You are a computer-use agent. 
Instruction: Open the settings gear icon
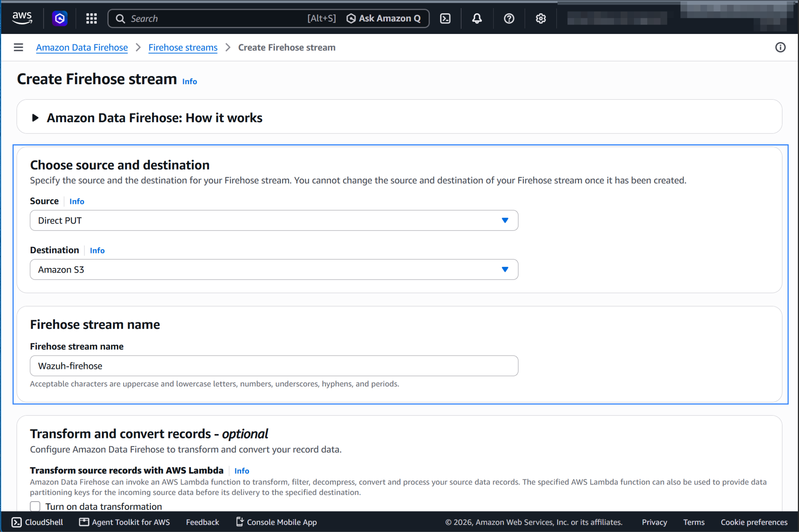[x=540, y=18]
